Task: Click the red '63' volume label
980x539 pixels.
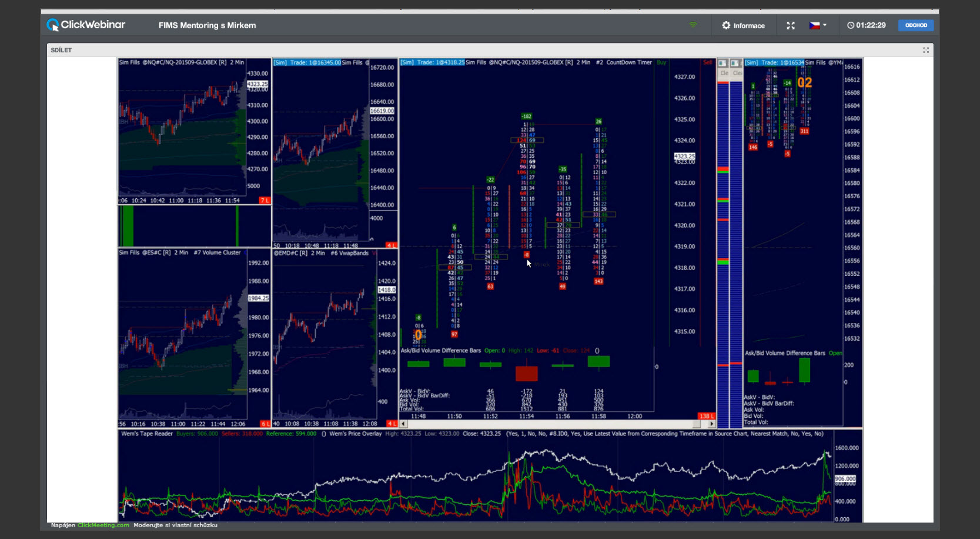Action: point(490,287)
